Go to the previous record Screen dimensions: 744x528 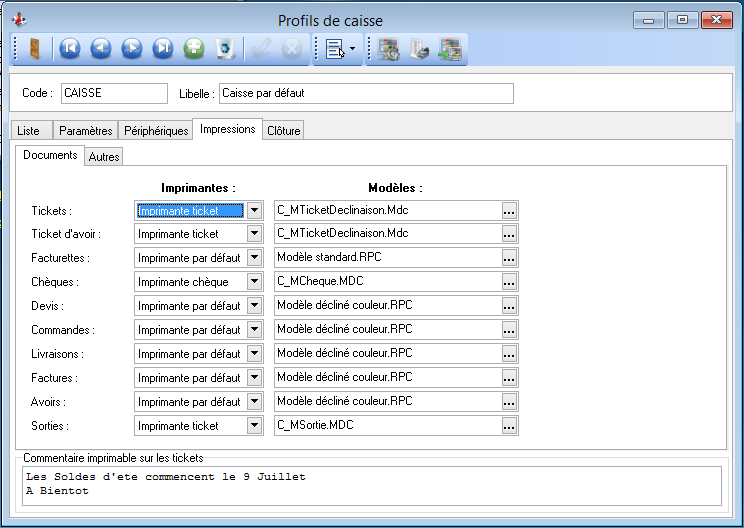100,48
